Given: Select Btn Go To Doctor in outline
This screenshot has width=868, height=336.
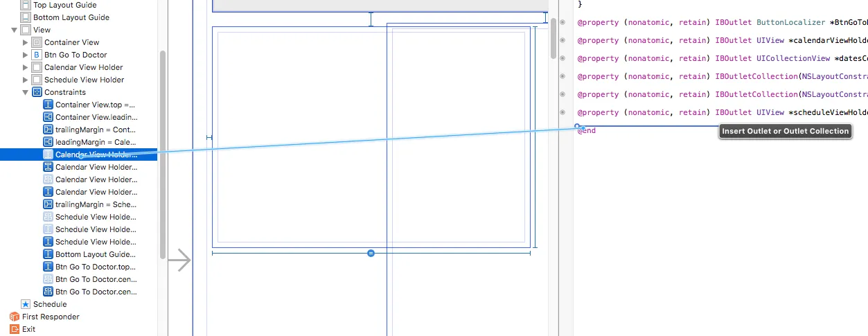Looking at the screenshot, I should (76, 55).
